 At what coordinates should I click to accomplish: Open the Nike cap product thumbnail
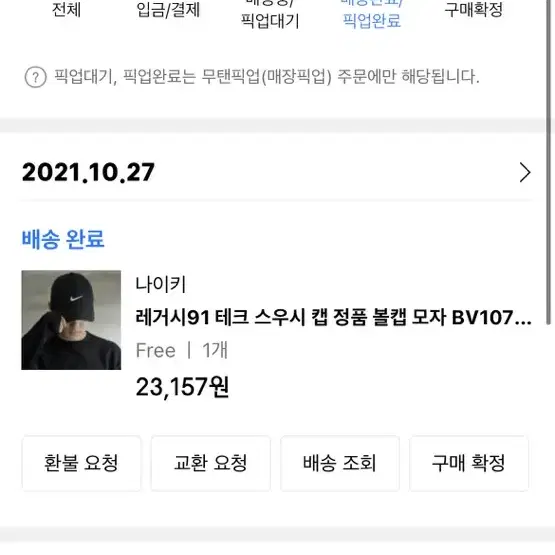(71, 320)
